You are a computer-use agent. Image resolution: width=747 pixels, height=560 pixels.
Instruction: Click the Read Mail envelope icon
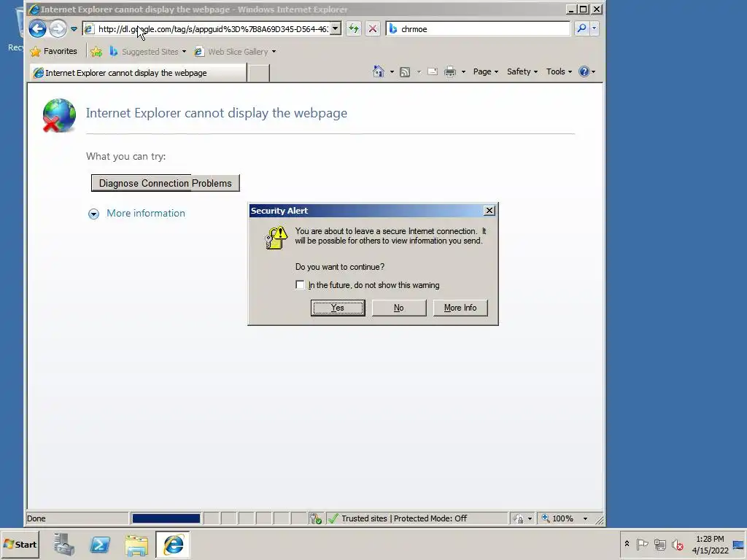click(x=433, y=72)
